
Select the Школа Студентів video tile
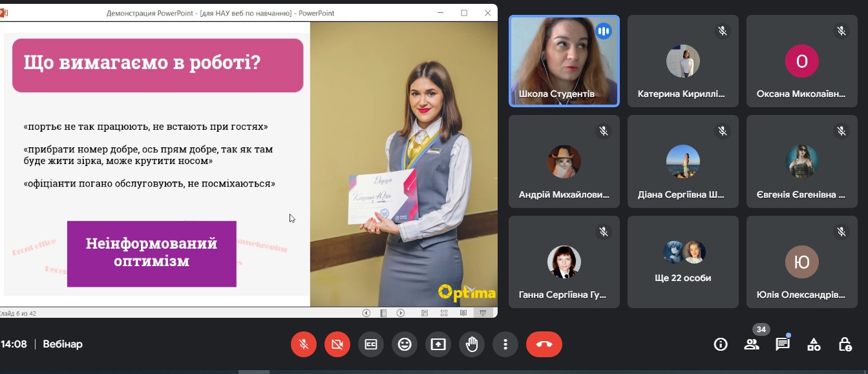pyautogui.click(x=564, y=61)
